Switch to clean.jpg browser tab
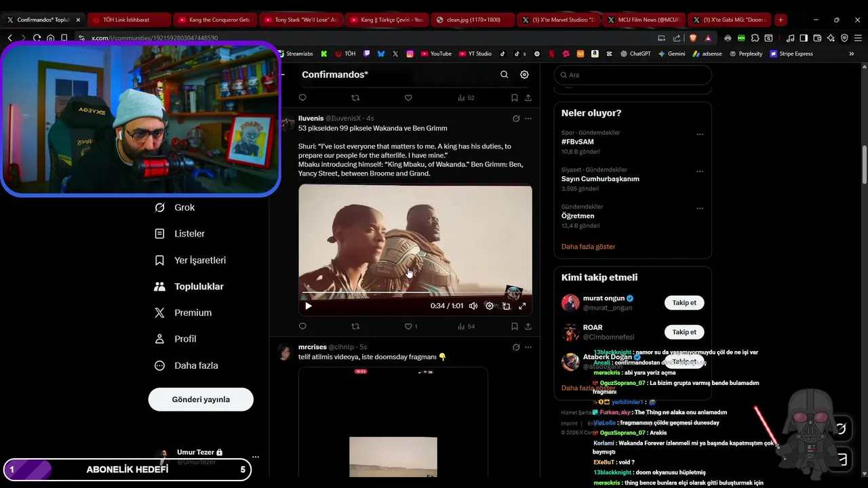Image resolution: width=868 pixels, height=488 pixels. pos(471,20)
